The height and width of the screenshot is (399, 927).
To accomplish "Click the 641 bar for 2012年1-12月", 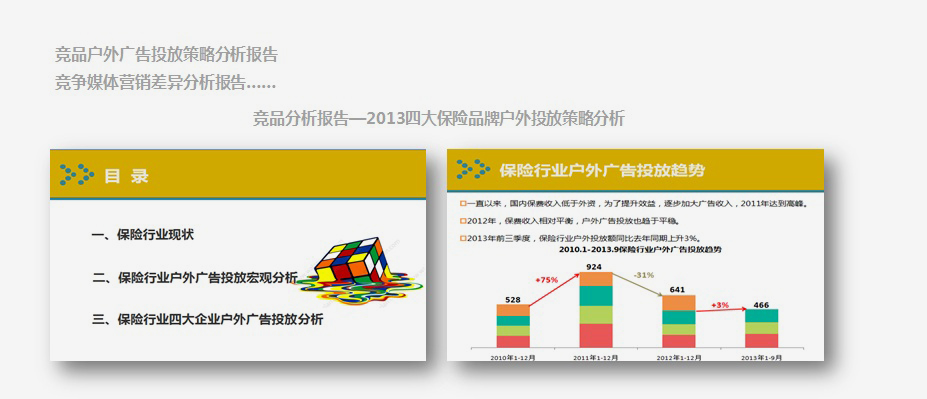I will click(x=679, y=321).
